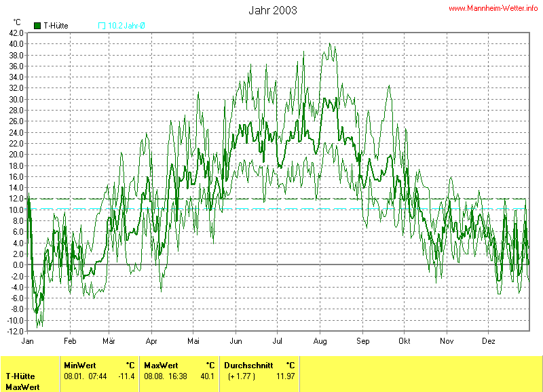Select the T-Hütte legend label
543x392 pixels.
(56, 26)
